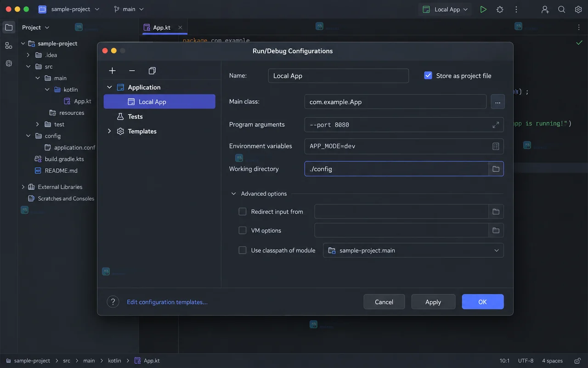Browse Redirect input from folder icon
This screenshot has height=368, width=588.
pyautogui.click(x=496, y=212)
